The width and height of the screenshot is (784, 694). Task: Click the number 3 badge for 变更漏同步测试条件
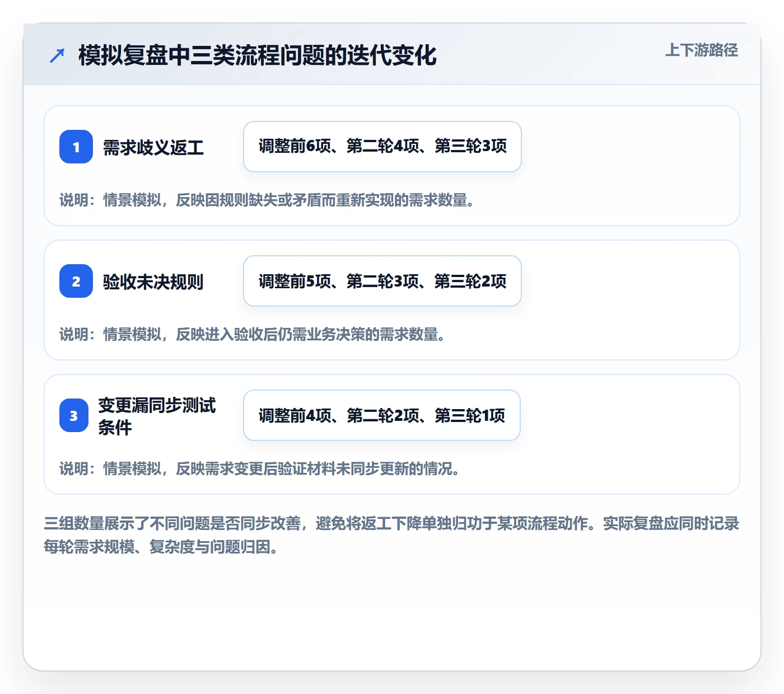(74, 415)
